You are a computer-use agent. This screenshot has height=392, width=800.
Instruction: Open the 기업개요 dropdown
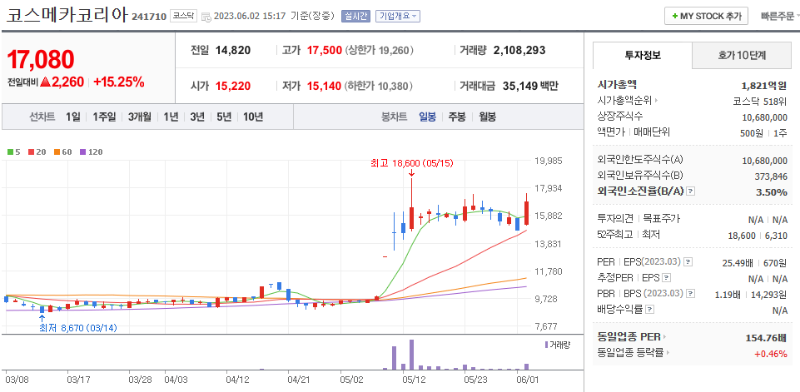(x=397, y=16)
